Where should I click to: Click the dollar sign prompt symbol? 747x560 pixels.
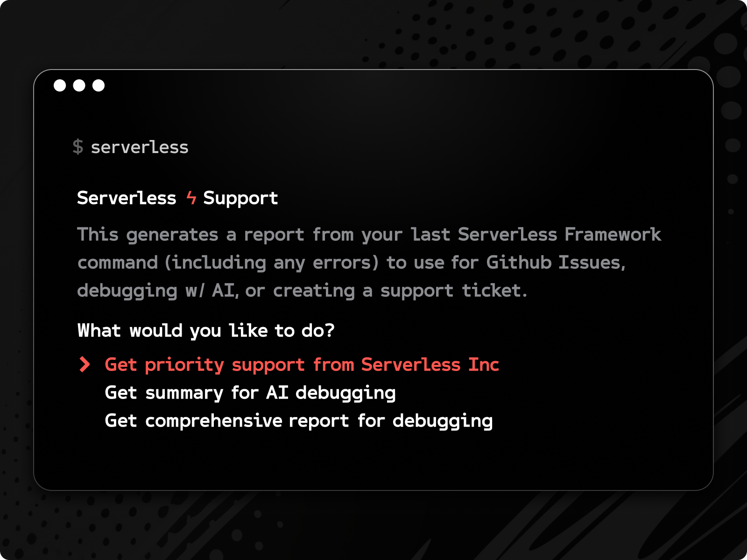point(78,147)
